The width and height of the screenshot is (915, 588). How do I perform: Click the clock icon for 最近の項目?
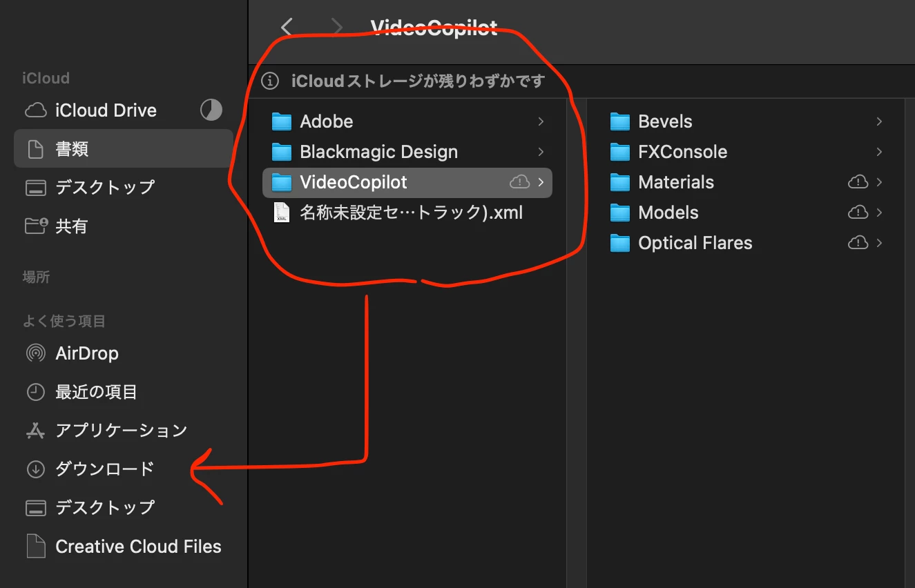(x=35, y=392)
